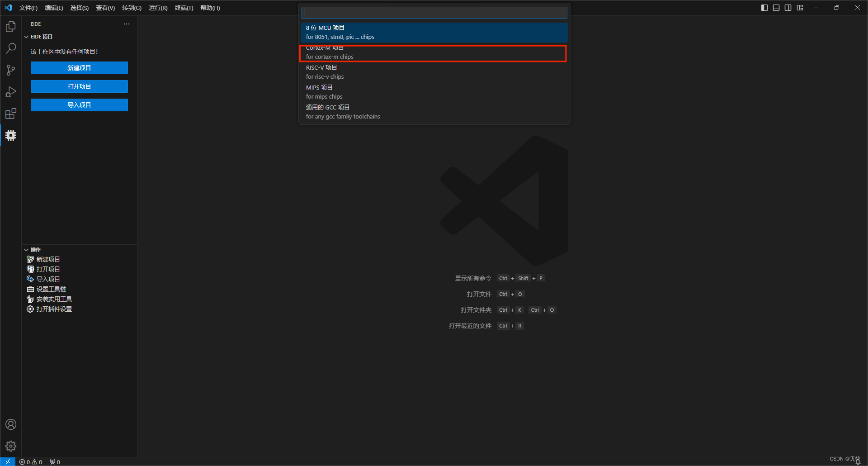Open the 运行(R) menu

pyautogui.click(x=158, y=8)
